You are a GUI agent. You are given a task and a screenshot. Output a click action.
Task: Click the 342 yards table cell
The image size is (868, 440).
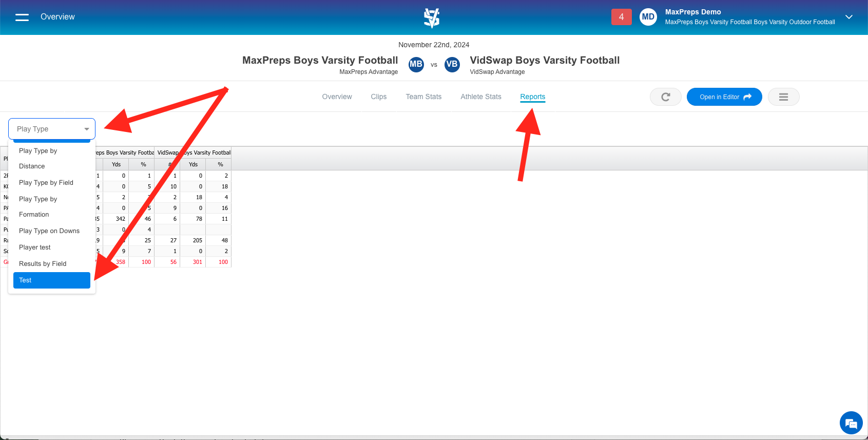116,219
